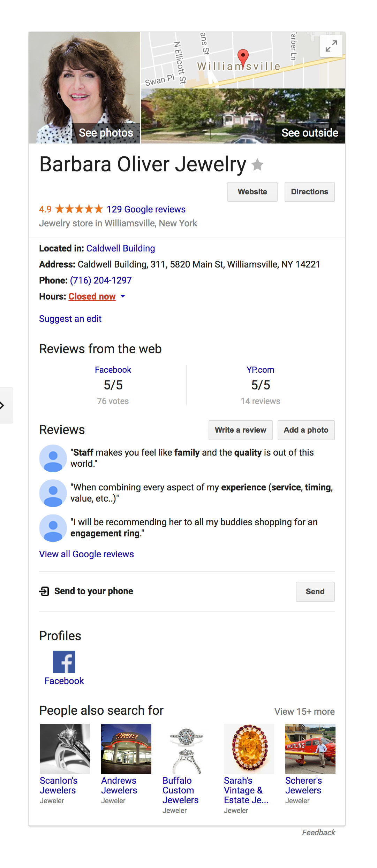View all Google reviews
Screen dimensions: 377x868
[x=86, y=554]
